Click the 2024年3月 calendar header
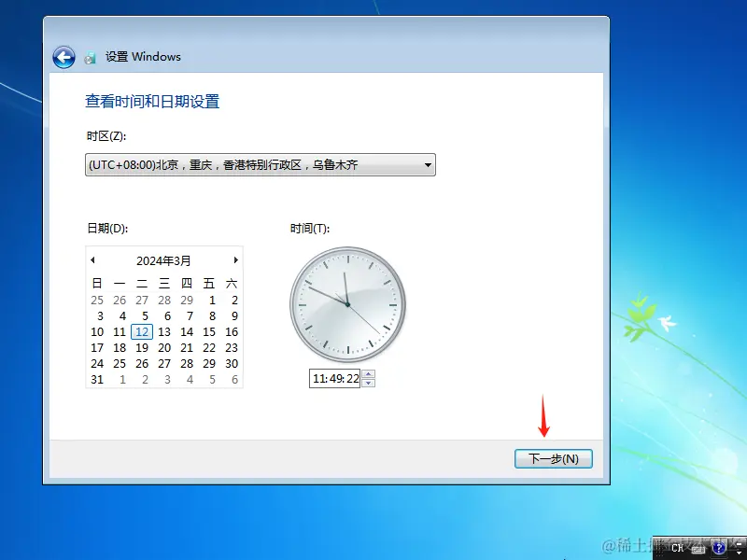This screenshot has width=747, height=560. pyautogui.click(x=163, y=261)
